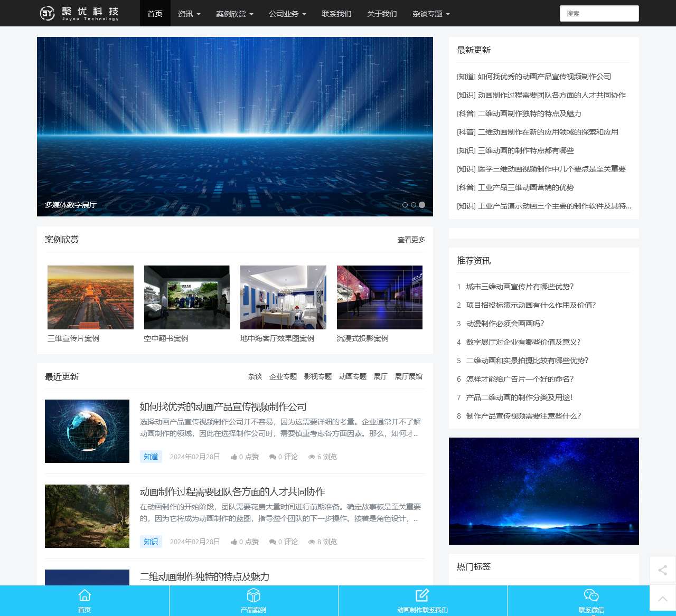Click the thumbs-up icon on the first article

(234, 457)
